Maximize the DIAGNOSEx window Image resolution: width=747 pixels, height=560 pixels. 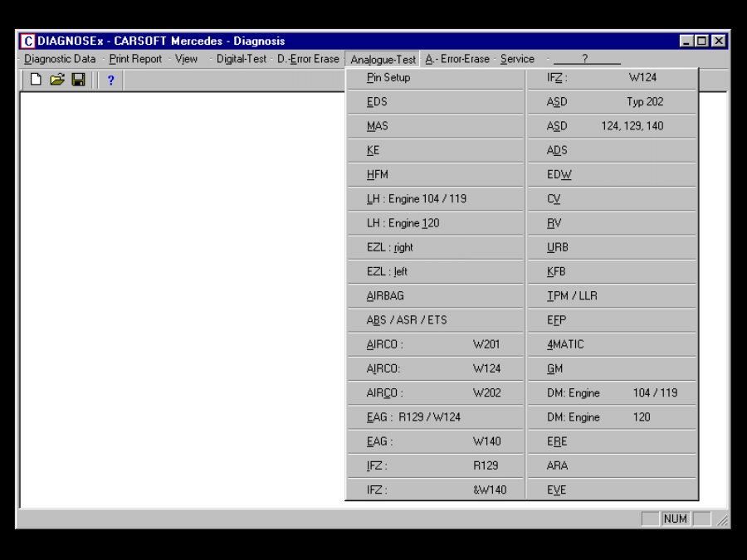coord(702,41)
